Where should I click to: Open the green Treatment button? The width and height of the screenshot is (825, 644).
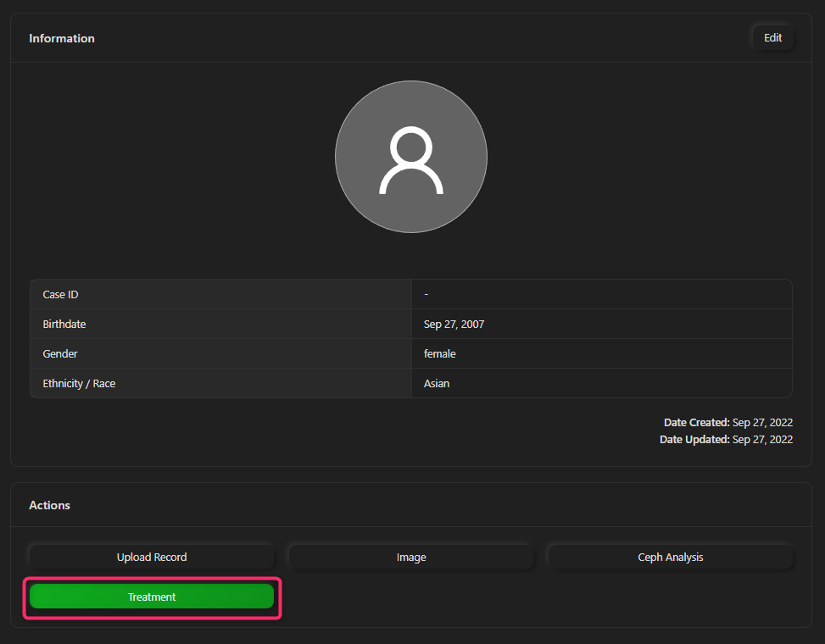[152, 597]
